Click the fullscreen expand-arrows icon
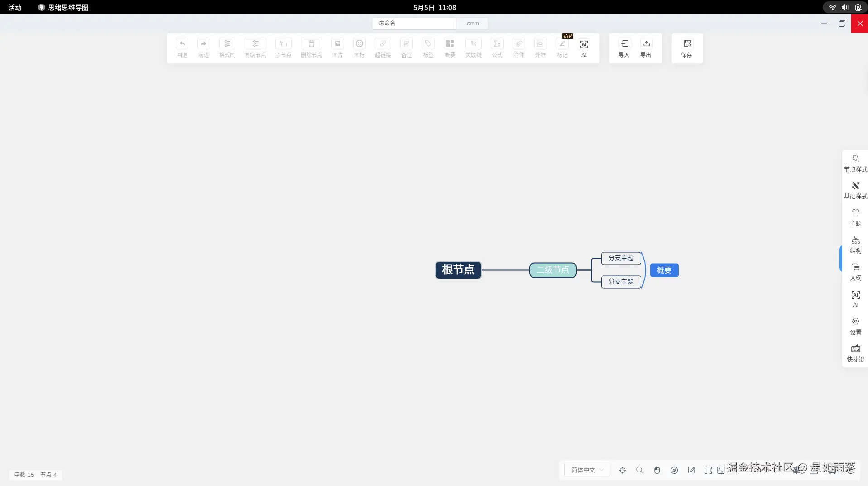This screenshot has width=868, height=486. [x=721, y=470]
